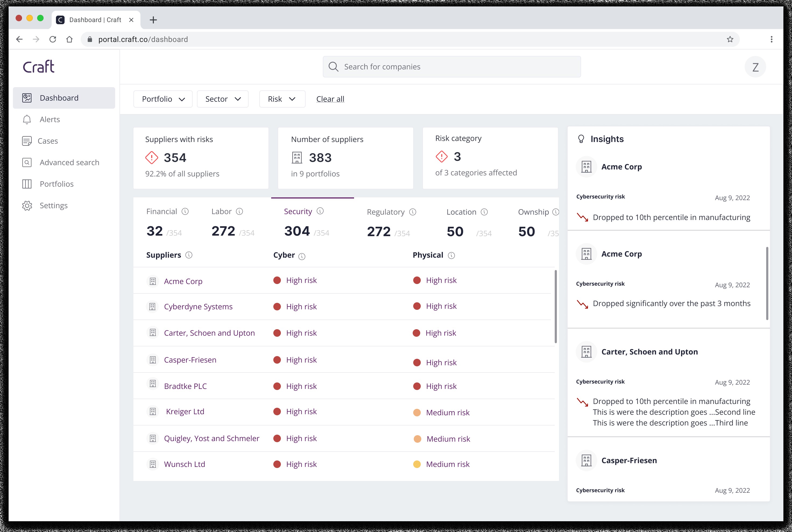The image size is (792, 532).
Task: Click the Alerts bell icon
Action: (27, 119)
